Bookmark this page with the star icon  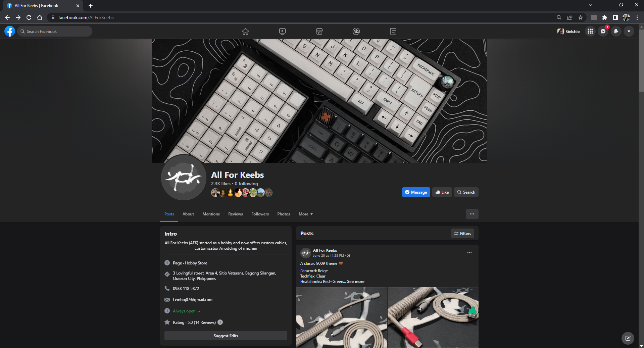click(580, 17)
